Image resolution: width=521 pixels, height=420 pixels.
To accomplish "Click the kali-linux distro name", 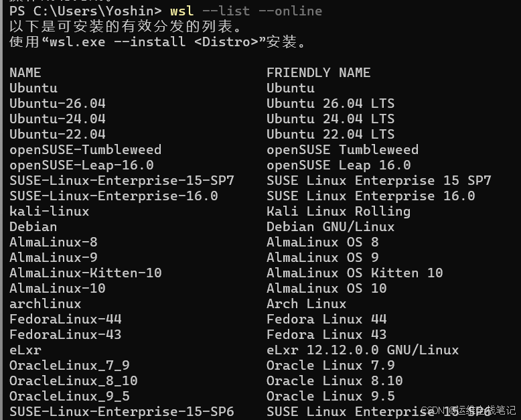I will coord(50,211).
